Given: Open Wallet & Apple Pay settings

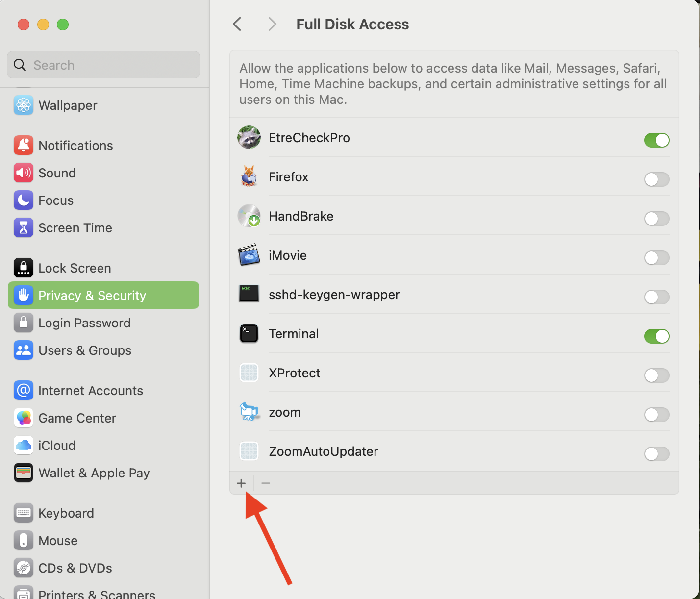Looking at the screenshot, I should pyautogui.click(x=103, y=473).
